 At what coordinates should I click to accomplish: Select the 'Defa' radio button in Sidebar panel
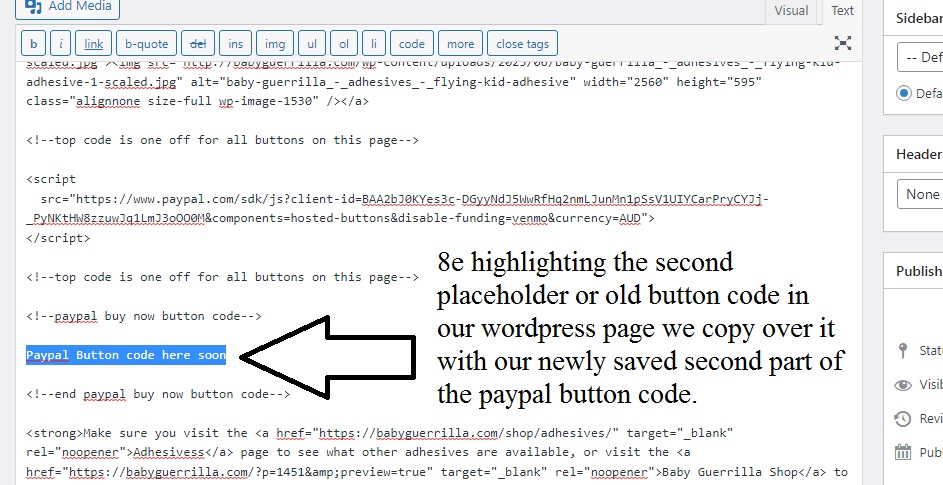[x=903, y=93]
